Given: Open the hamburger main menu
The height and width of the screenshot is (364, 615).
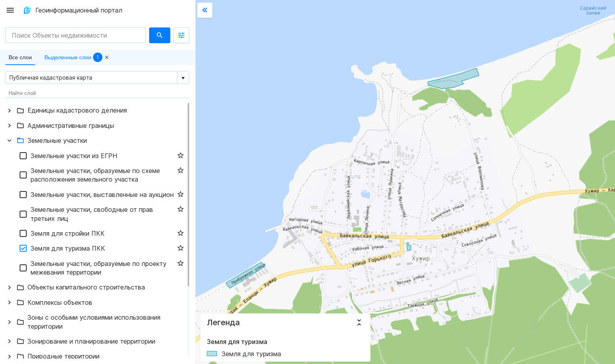Looking at the screenshot, I should tap(10, 10).
